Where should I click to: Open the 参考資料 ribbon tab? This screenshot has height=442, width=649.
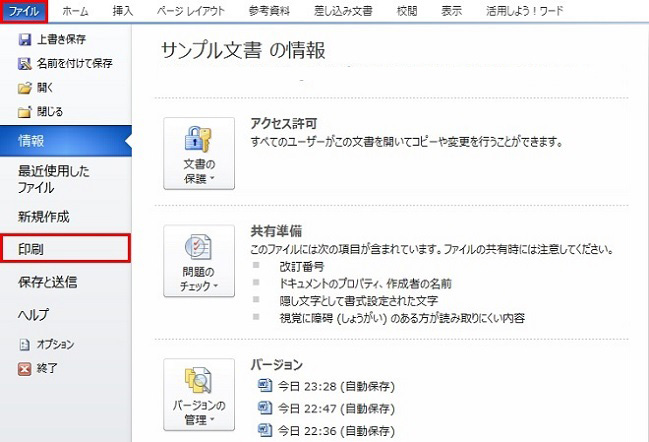(x=269, y=11)
